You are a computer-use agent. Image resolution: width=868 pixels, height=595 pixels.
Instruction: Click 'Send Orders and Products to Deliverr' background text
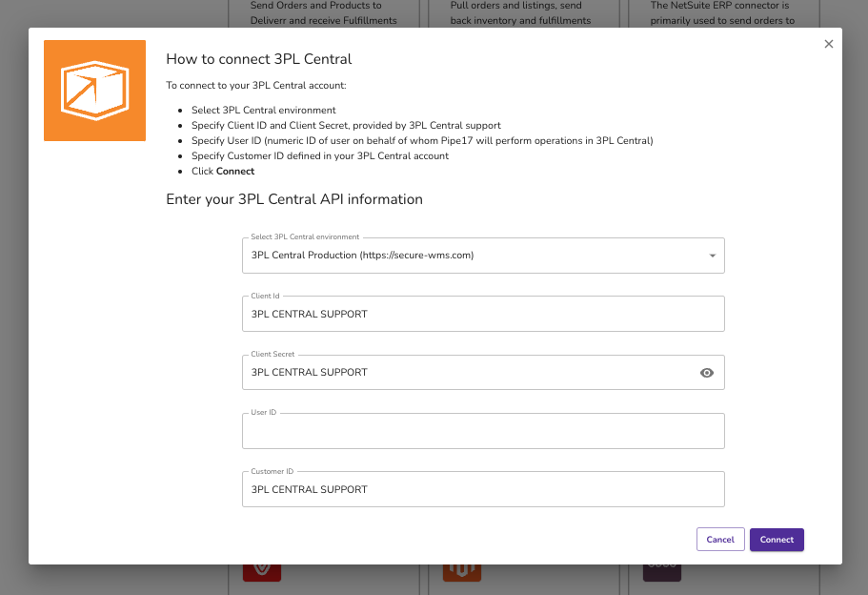[x=323, y=13]
